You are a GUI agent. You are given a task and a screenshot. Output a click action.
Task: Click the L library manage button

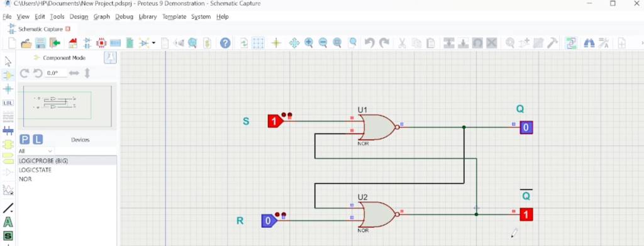tap(37, 140)
